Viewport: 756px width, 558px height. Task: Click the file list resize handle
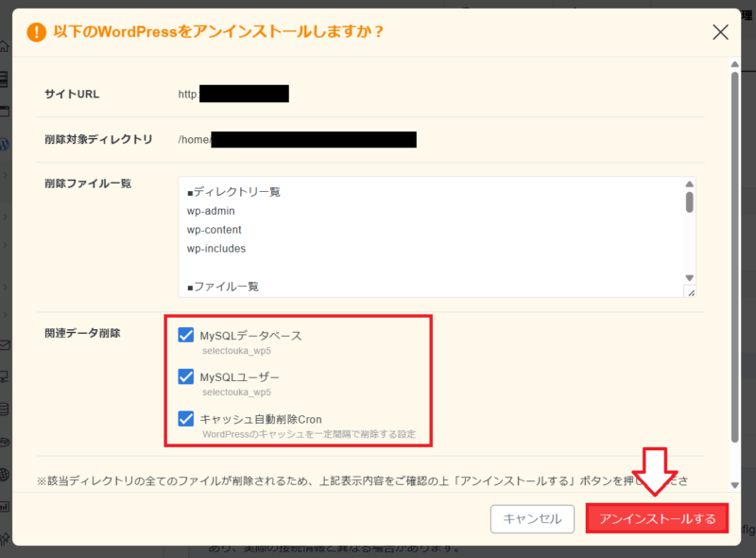(x=691, y=292)
